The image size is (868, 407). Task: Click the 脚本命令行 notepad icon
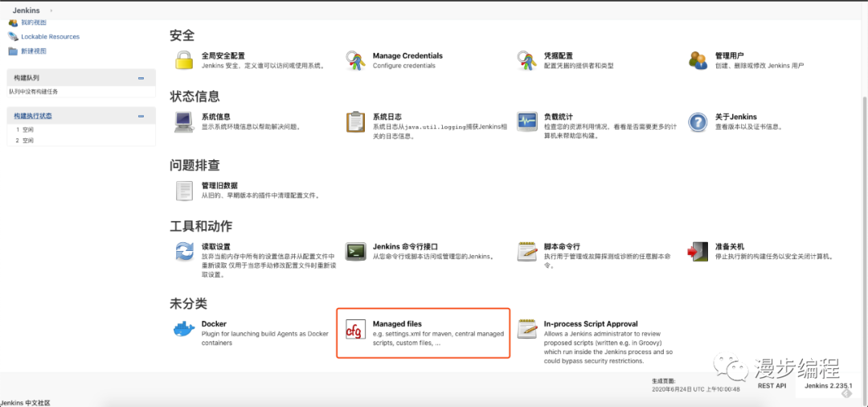[526, 252]
